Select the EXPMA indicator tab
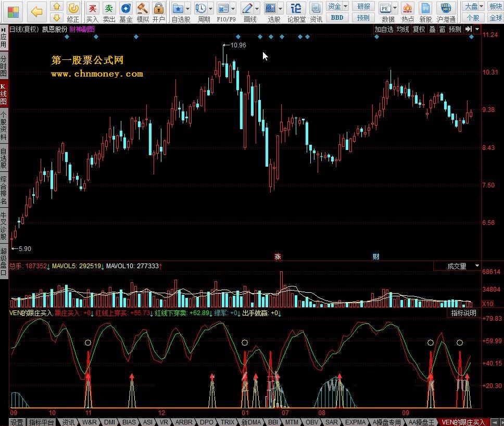The height and width of the screenshot is (426, 504). (355, 422)
